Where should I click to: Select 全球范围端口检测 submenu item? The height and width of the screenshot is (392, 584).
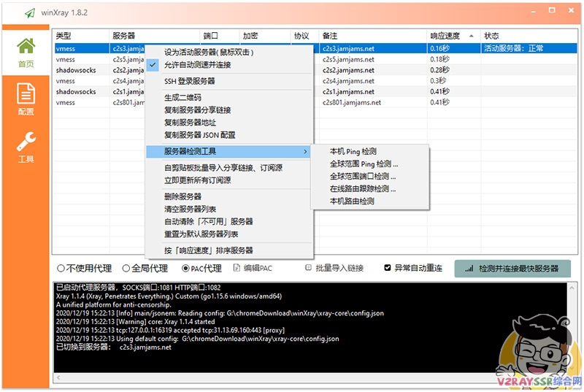[370, 177]
